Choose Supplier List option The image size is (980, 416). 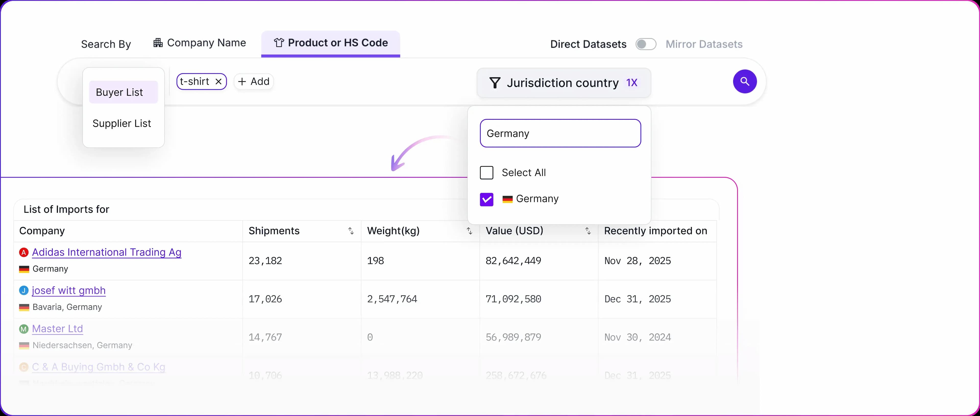[122, 123]
